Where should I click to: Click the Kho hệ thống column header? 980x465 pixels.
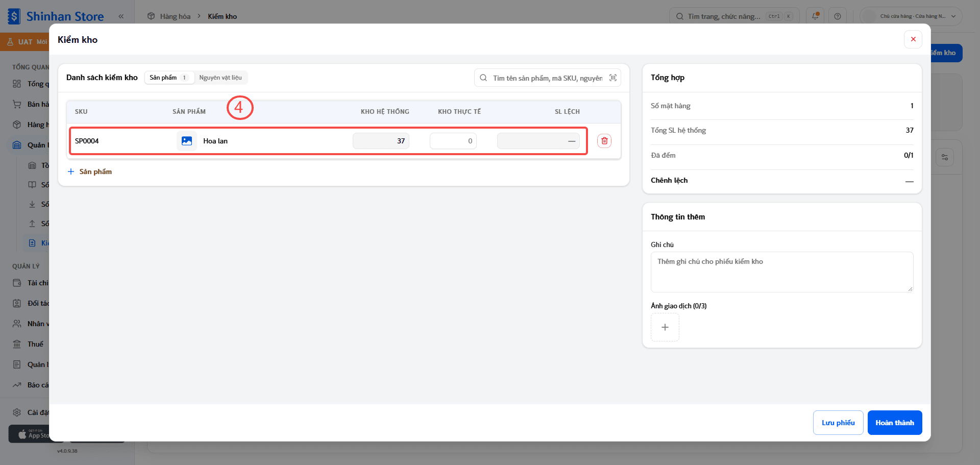[x=385, y=111]
